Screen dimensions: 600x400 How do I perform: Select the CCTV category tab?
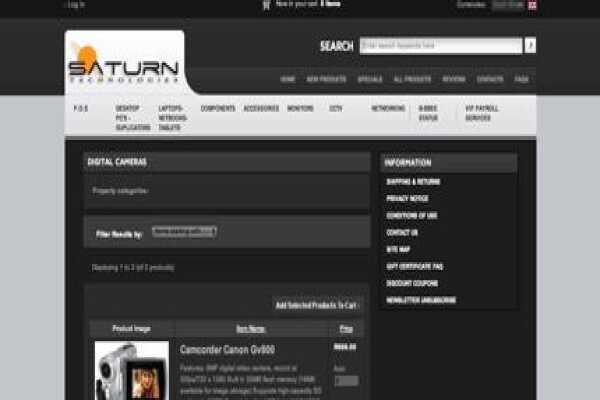pos(336,109)
